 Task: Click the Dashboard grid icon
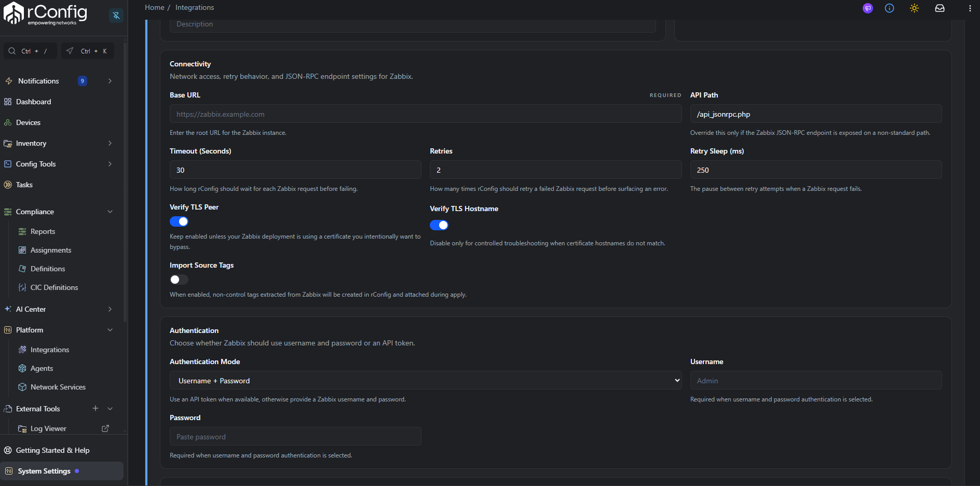[8, 102]
